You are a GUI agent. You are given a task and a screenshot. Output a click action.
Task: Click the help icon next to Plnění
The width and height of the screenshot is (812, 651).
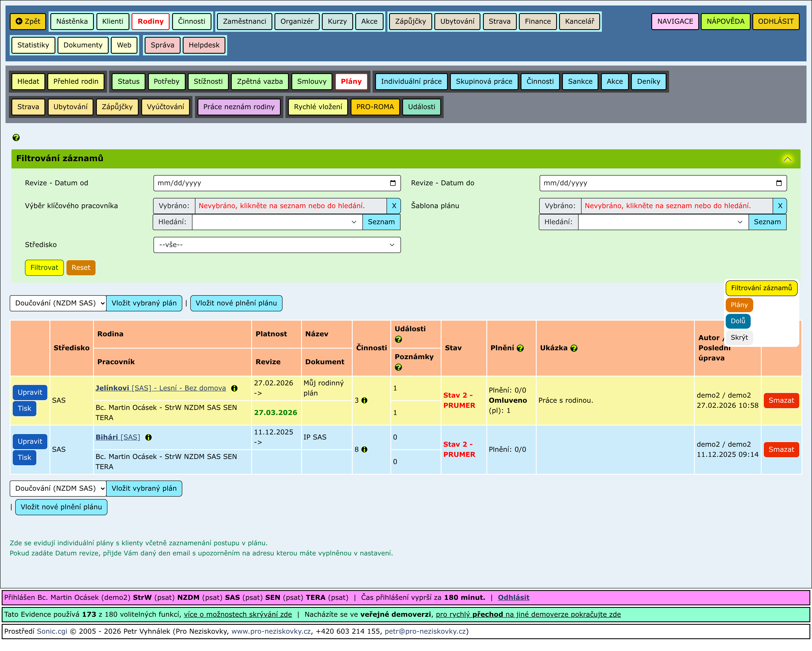coord(520,348)
